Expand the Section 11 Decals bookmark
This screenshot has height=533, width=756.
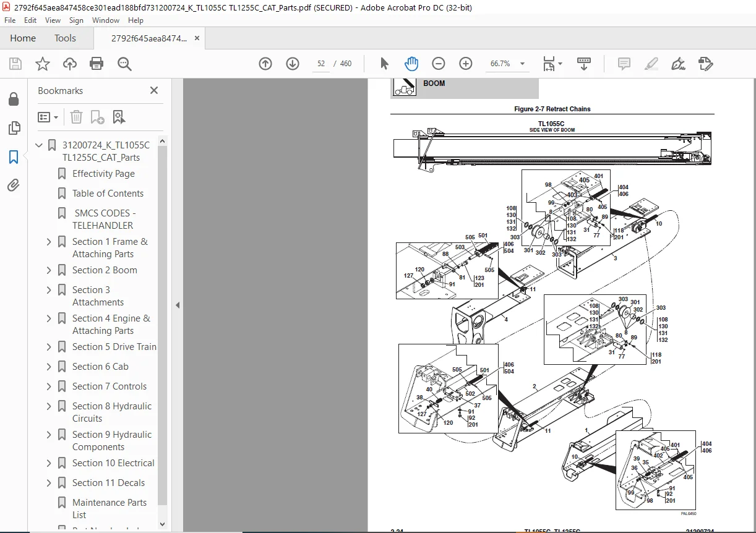(49, 483)
